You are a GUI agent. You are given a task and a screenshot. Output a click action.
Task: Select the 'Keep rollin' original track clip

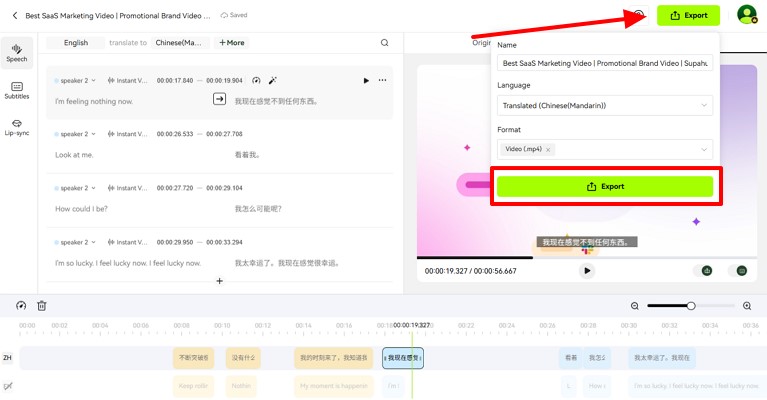[x=194, y=386]
